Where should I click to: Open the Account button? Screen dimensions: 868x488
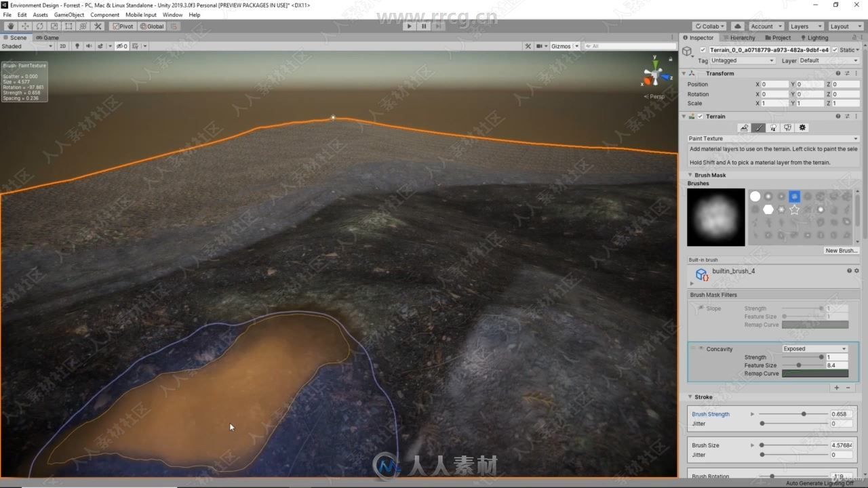coord(765,26)
